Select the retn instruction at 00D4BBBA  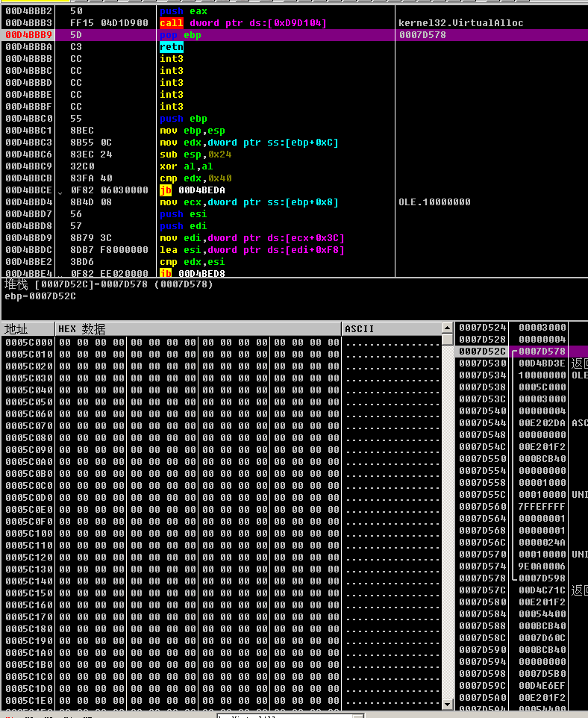[x=172, y=47]
